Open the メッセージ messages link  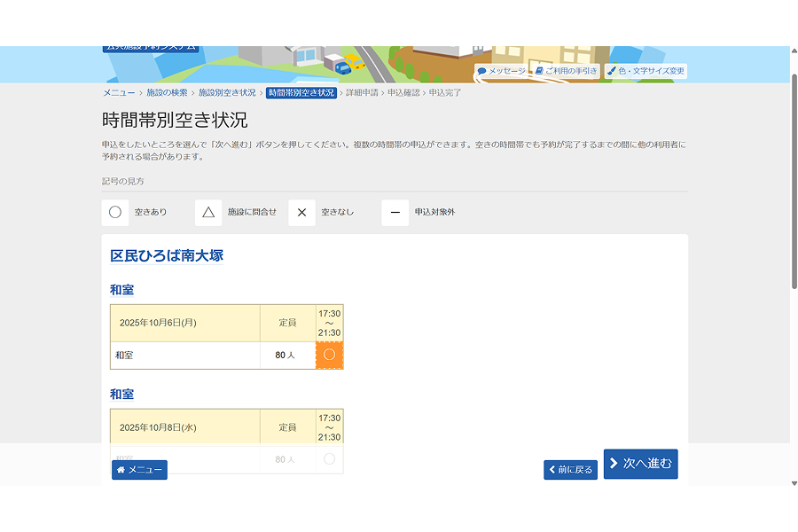click(501, 71)
